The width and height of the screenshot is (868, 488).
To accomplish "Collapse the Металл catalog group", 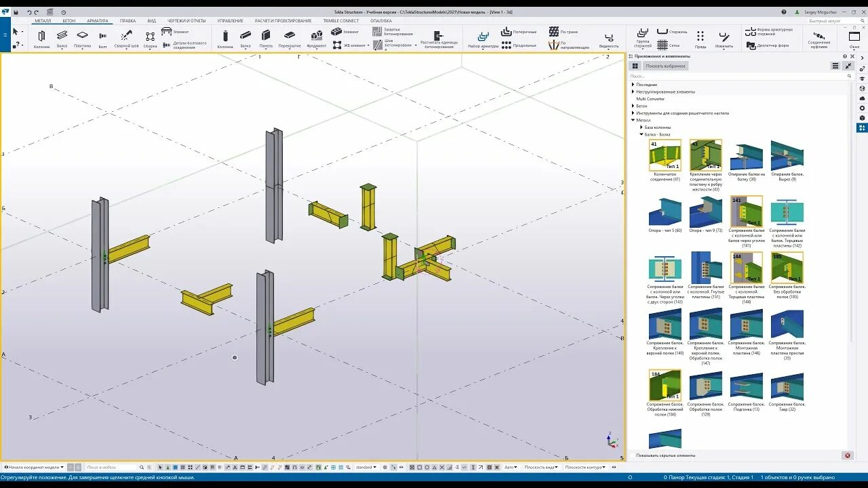I will coord(633,120).
